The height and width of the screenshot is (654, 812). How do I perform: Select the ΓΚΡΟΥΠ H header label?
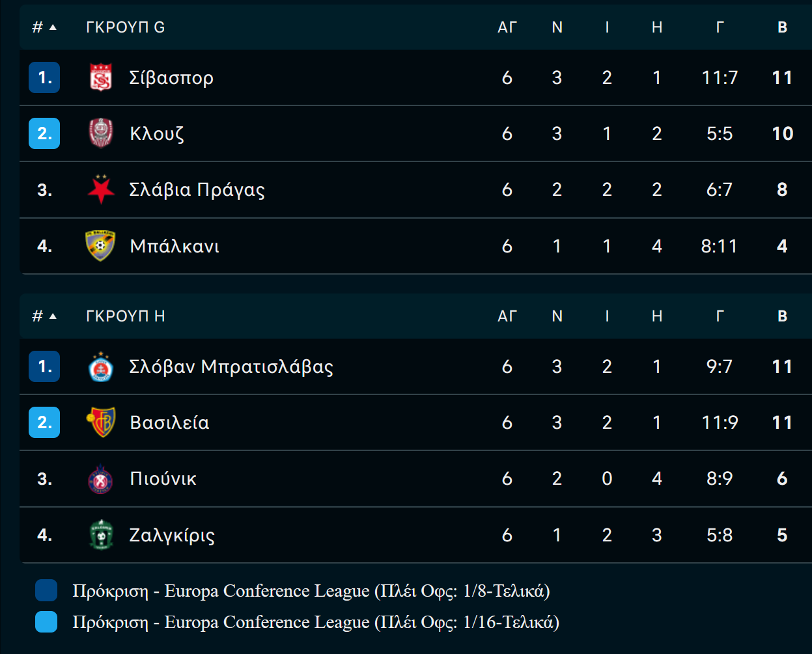tap(125, 316)
